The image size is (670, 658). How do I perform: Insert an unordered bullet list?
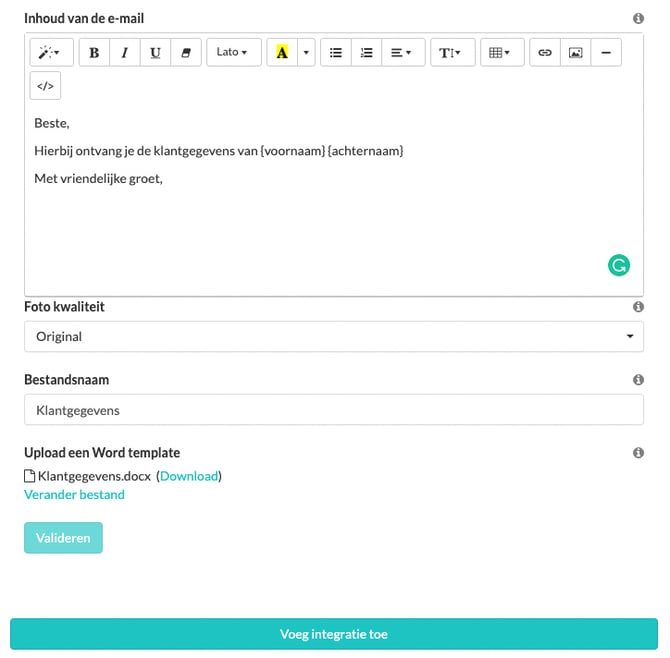pos(336,52)
